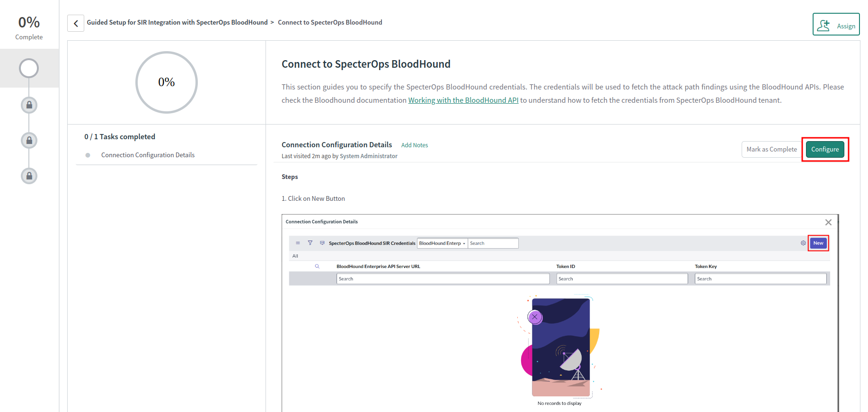This screenshot has height=412, width=868.
Task: Close the Connection Configuration Details screenshot dialog
Action: coord(828,222)
